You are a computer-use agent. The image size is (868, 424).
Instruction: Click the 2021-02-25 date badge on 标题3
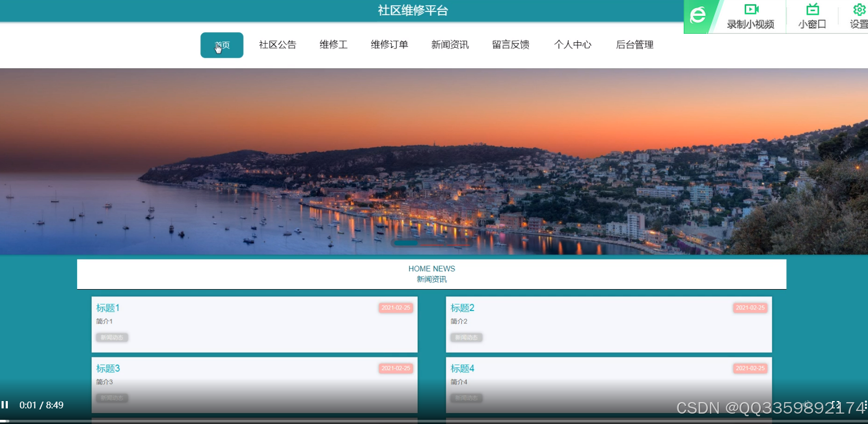pos(396,368)
